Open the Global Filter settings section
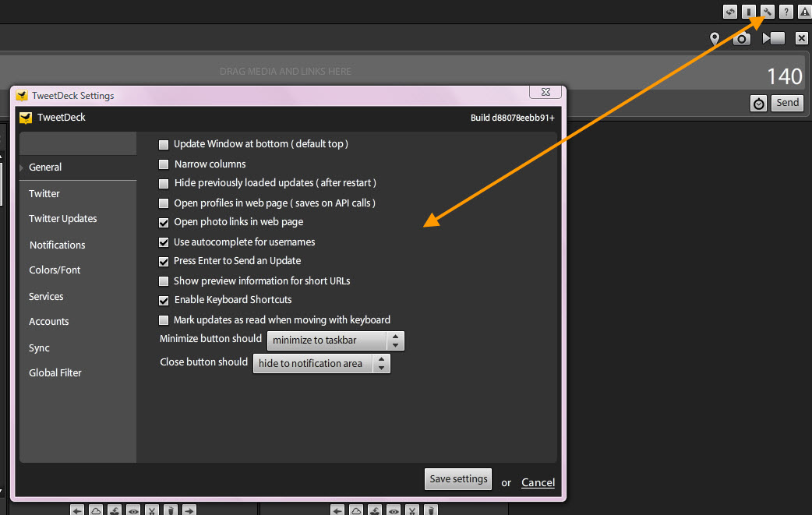 [55, 373]
